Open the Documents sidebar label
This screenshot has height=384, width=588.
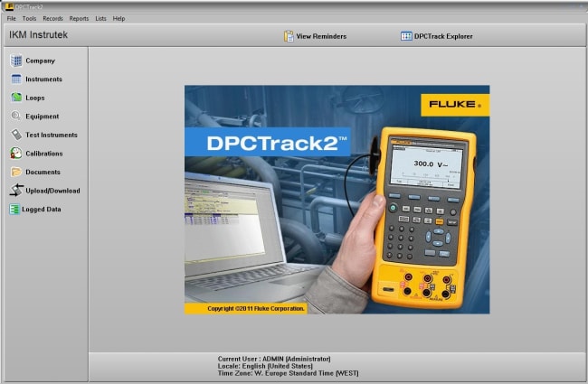coord(43,172)
